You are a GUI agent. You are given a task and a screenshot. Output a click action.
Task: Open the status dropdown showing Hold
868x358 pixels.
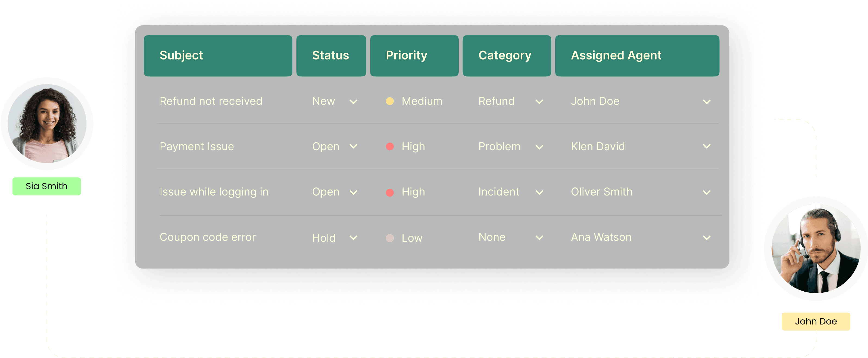pyautogui.click(x=354, y=237)
